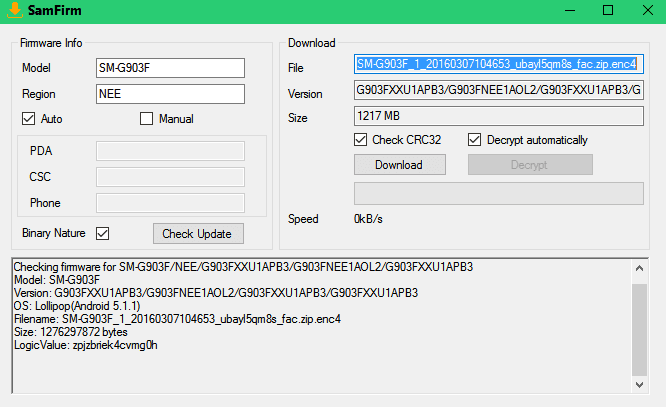Screen dimensions: 666x407
Task: Minimize the SamFirm window
Action: tap(570, 10)
